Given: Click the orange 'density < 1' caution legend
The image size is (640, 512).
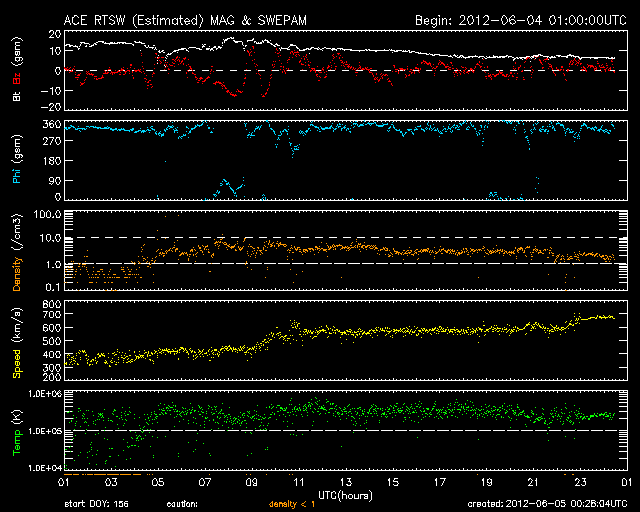Looking at the screenshot, I should [x=290, y=504].
